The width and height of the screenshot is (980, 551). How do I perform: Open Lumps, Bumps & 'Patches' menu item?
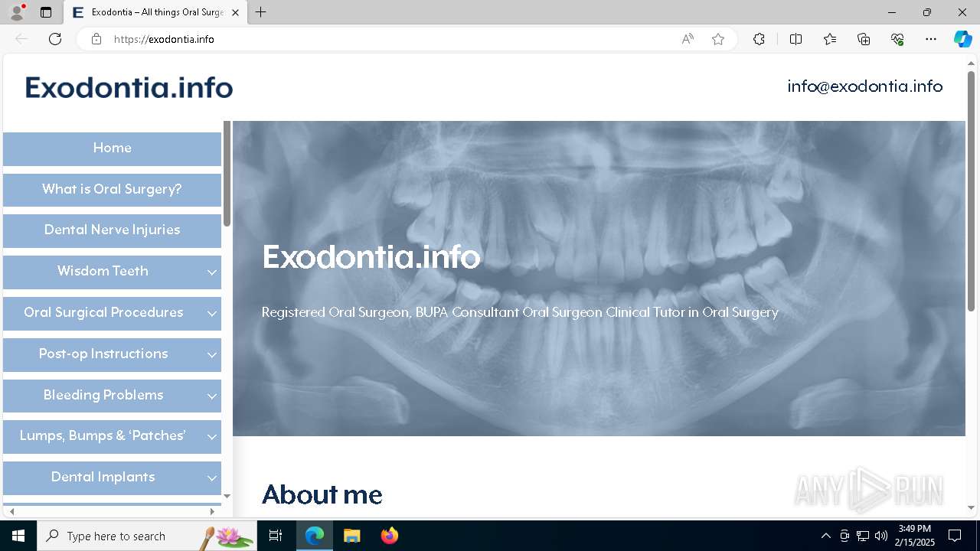(103, 436)
